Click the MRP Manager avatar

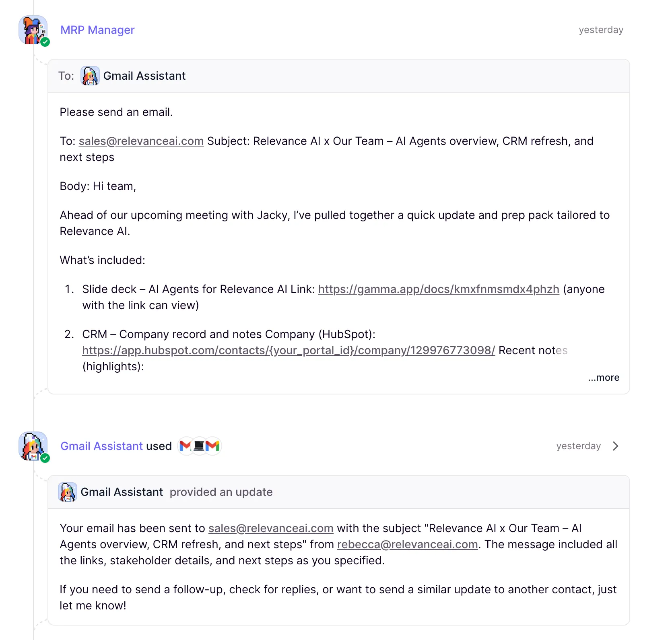[33, 30]
